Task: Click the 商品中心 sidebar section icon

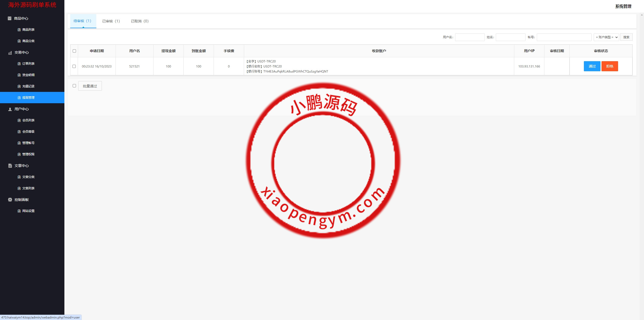Action: pos(10,18)
